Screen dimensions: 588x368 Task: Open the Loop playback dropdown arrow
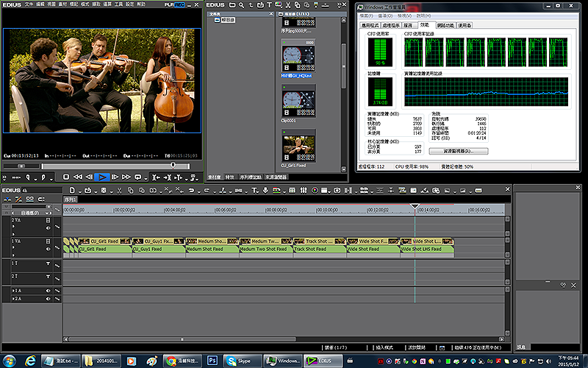point(146,179)
